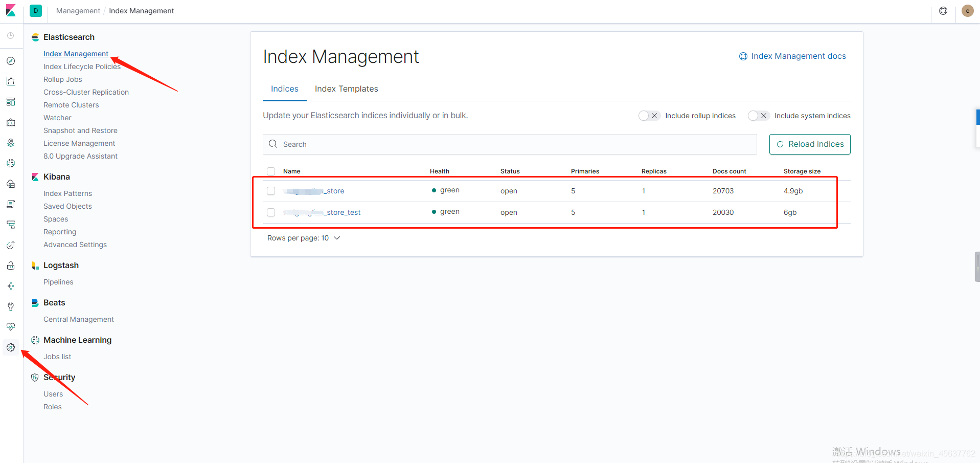Open Discover compass icon in sidebar

[x=11, y=61]
